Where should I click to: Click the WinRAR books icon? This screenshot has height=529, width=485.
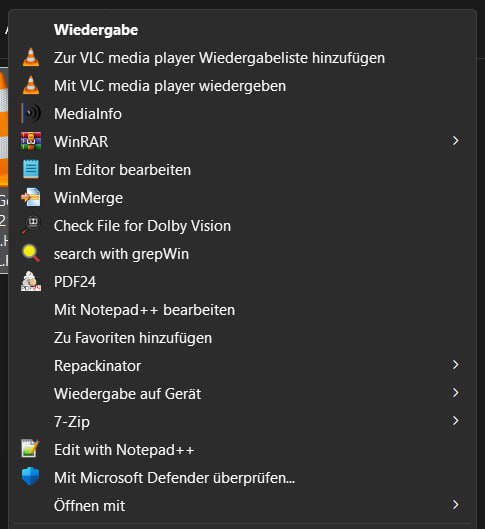click(31, 141)
